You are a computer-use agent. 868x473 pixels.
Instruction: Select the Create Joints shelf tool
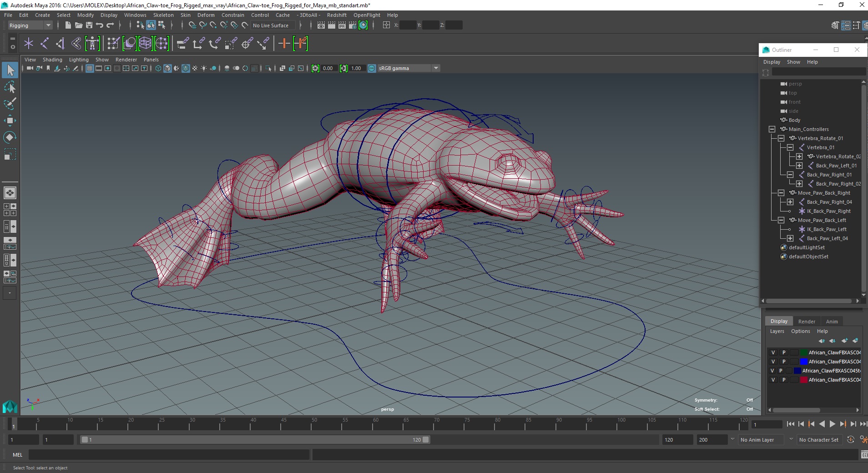pyautogui.click(x=45, y=44)
